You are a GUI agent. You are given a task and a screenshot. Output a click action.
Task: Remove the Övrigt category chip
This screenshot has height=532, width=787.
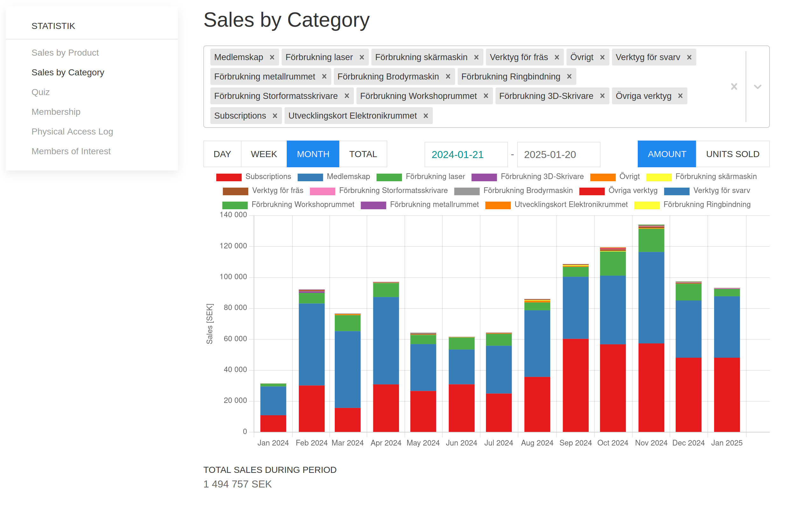(602, 57)
